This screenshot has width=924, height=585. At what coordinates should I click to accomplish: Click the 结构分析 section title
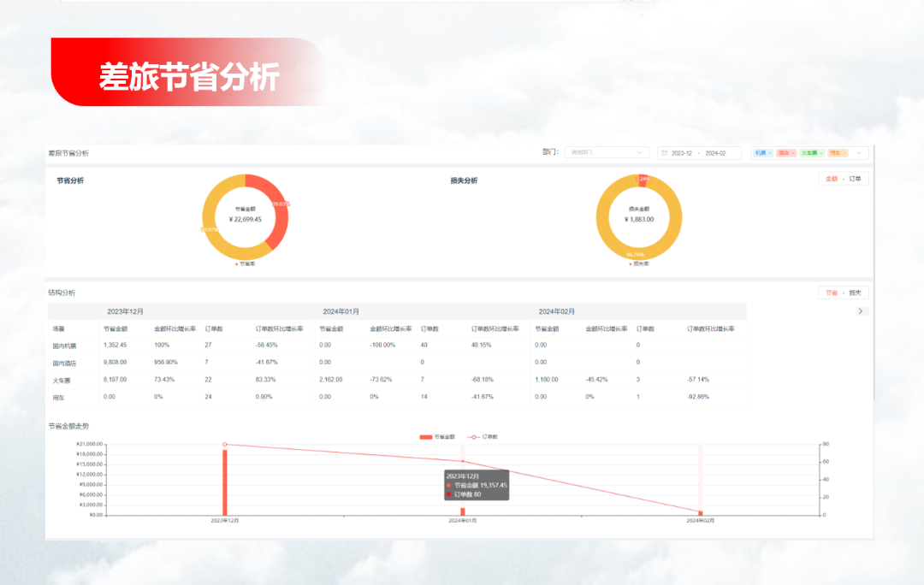[x=62, y=292]
